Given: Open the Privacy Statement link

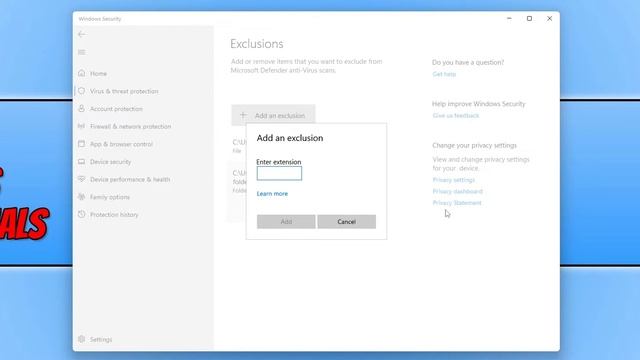Looking at the screenshot, I should tap(457, 202).
